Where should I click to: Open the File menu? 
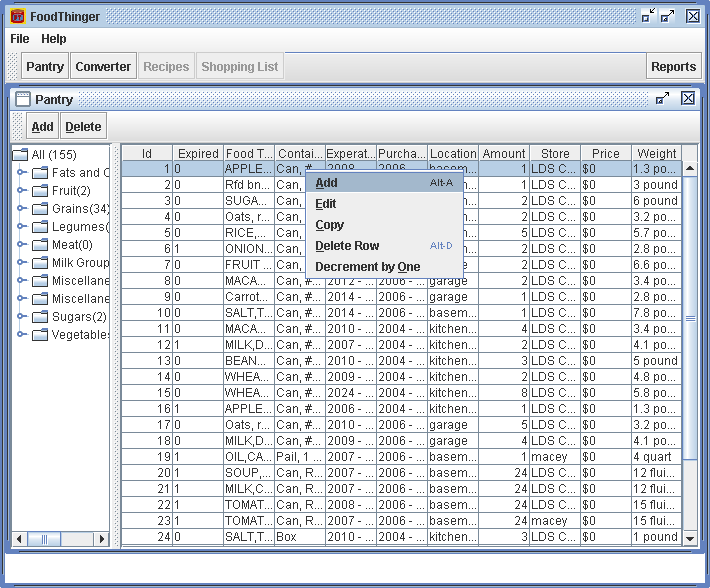pyautogui.click(x=19, y=39)
